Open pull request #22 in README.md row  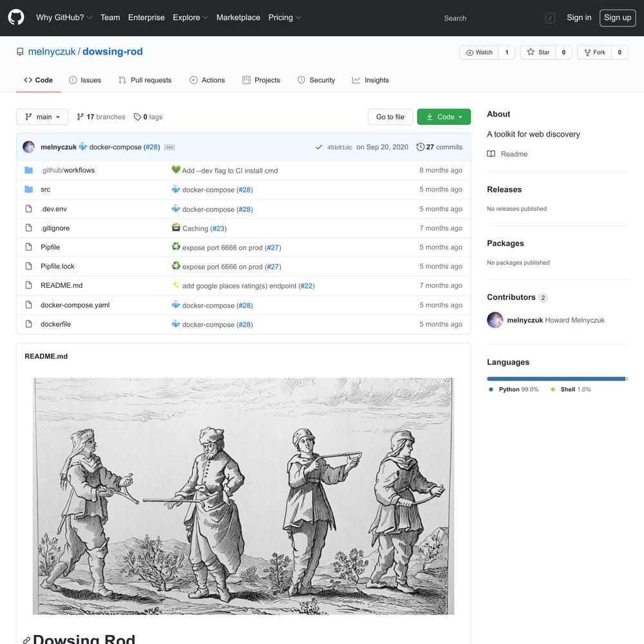[307, 286]
